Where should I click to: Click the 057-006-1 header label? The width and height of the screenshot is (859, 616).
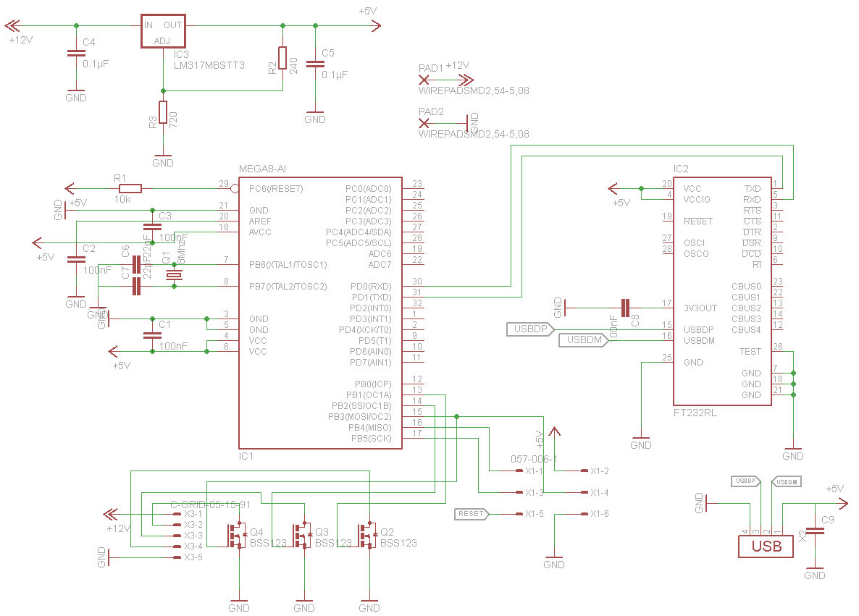click(x=534, y=460)
